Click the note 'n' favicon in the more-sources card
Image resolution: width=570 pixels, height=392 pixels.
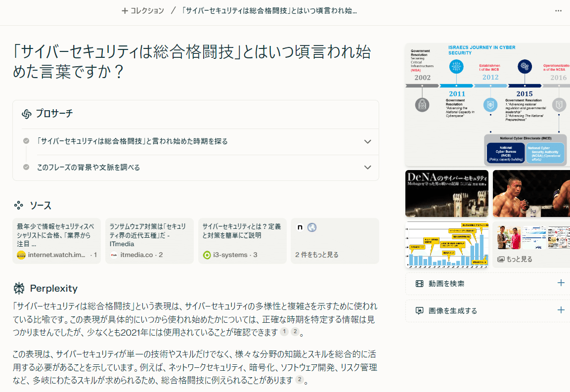coord(300,227)
